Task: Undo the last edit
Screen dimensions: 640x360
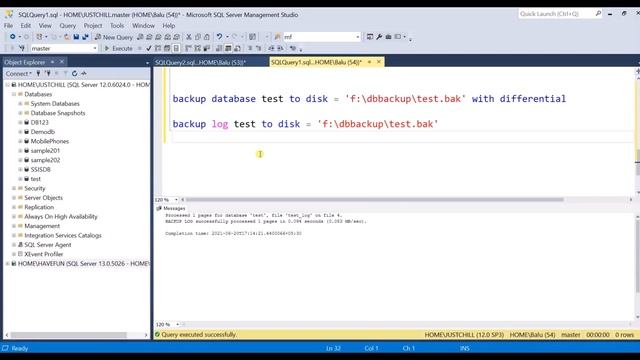Action: tap(219, 37)
